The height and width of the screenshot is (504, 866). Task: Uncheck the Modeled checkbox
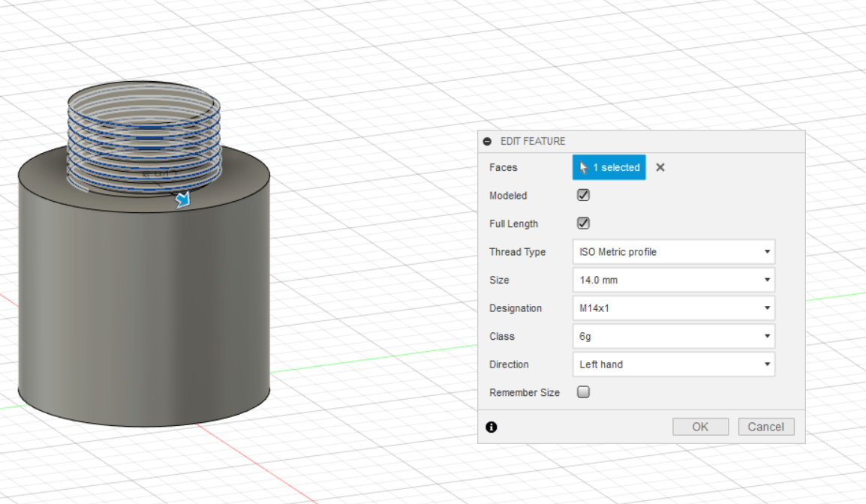583,195
